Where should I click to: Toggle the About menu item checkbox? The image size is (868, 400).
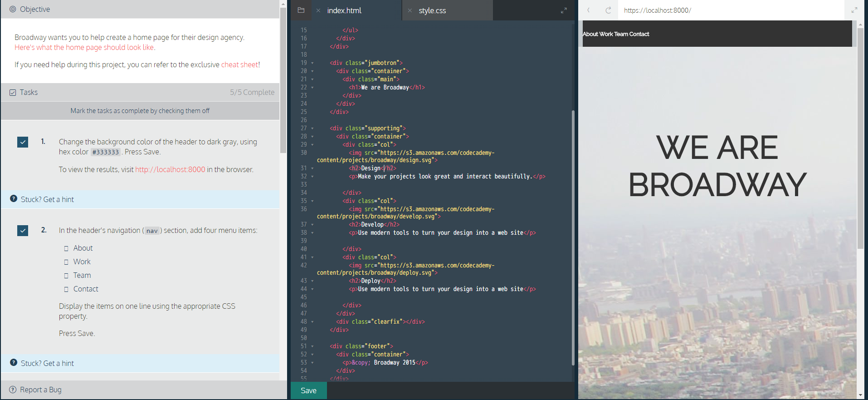tap(66, 248)
